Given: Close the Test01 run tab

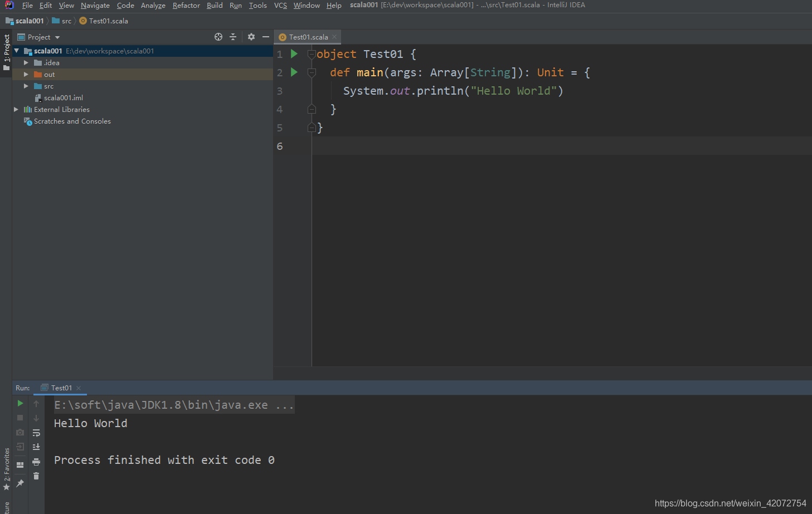Looking at the screenshot, I should (x=79, y=388).
